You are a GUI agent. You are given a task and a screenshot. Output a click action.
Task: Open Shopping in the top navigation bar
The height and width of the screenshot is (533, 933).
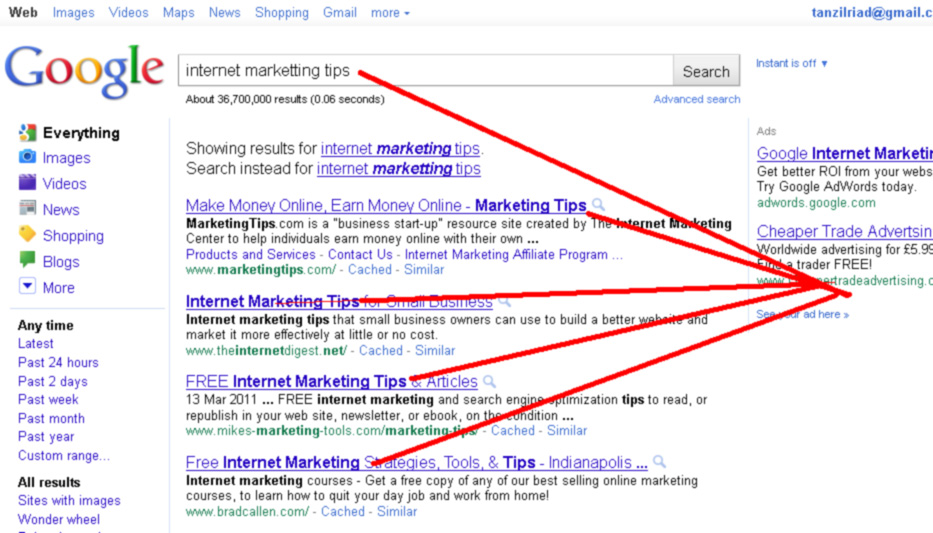click(x=281, y=12)
